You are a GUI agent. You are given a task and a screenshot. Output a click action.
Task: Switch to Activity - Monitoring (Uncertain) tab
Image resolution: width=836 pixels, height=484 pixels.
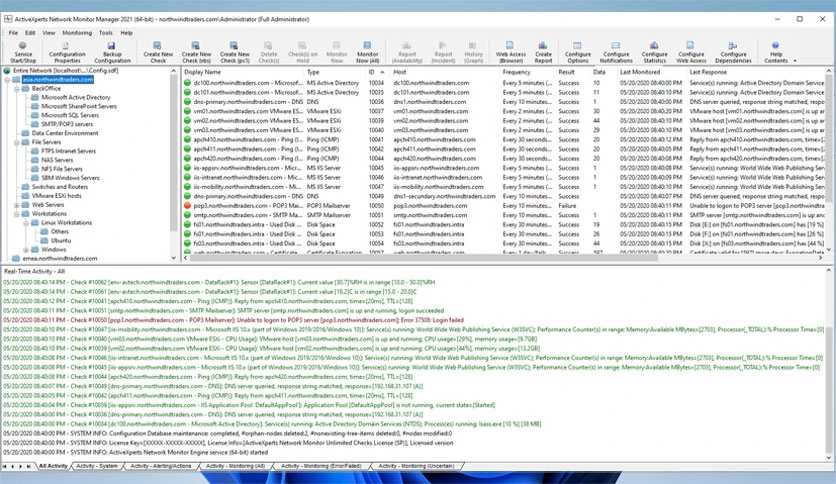point(416,466)
